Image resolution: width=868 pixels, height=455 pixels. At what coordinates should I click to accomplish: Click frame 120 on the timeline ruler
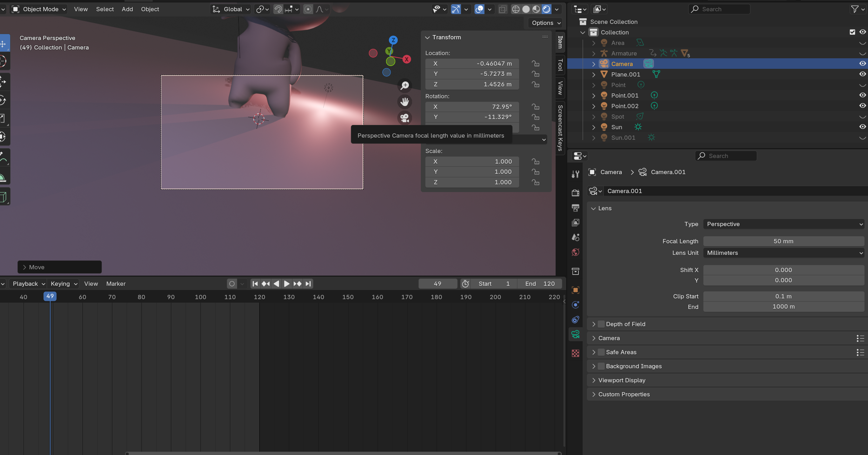(x=259, y=297)
